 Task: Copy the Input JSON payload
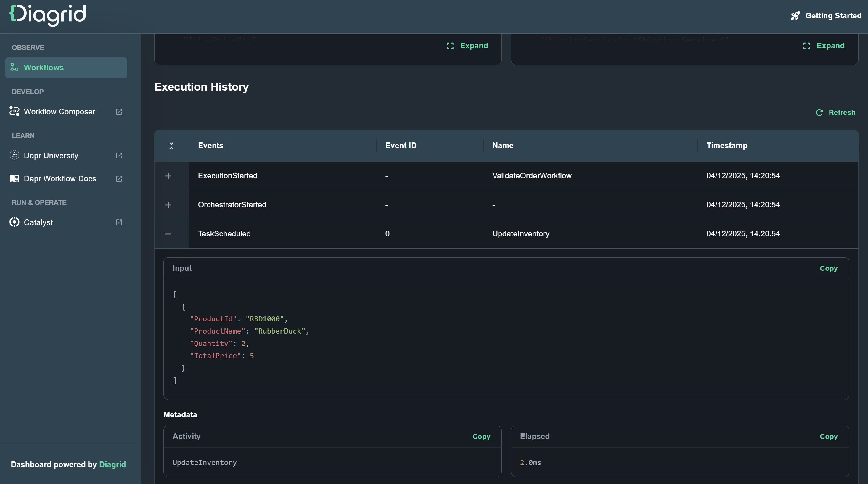(829, 268)
